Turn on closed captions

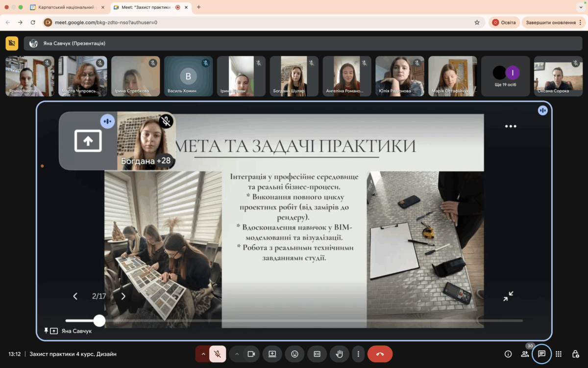(x=317, y=354)
